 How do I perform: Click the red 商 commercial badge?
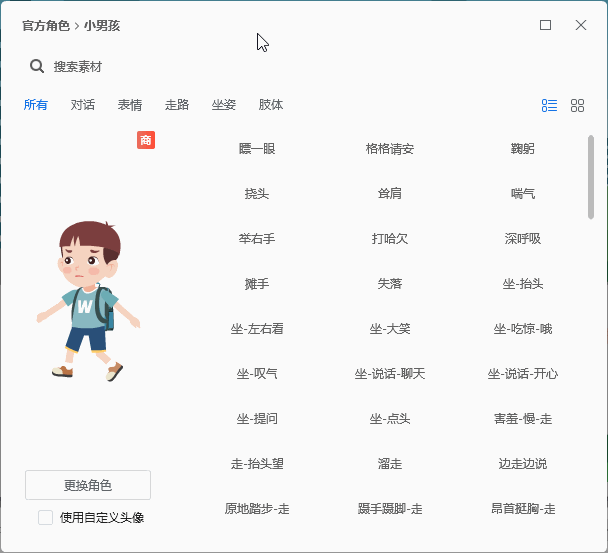point(146,140)
